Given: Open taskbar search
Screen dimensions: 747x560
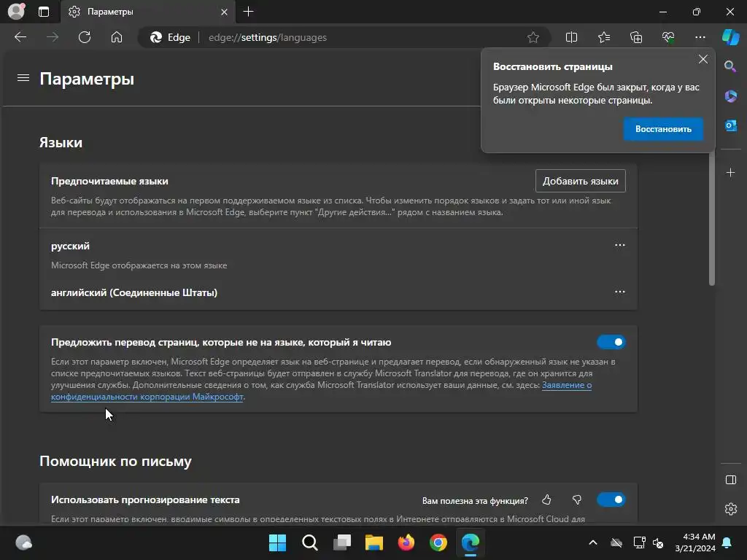Looking at the screenshot, I should pyautogui.click(x=309, y=542).
